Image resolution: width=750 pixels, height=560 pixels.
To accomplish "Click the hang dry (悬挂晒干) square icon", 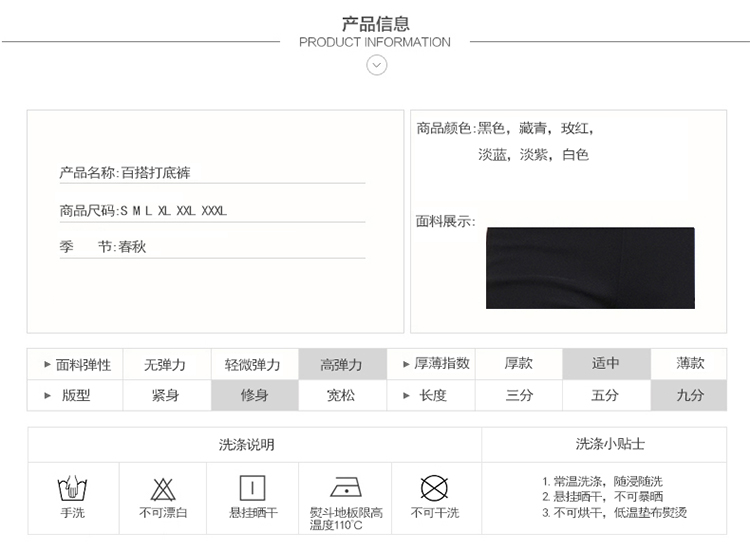I will 253,488.
